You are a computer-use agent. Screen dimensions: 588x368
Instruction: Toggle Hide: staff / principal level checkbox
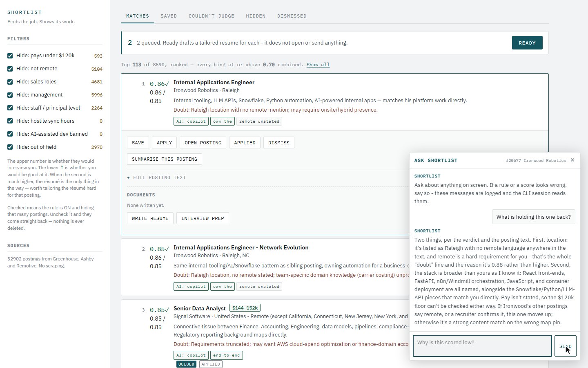[x=10, y=108]
